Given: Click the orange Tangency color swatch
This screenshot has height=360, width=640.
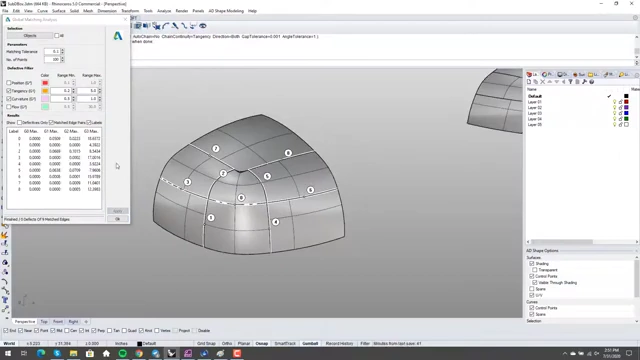Looking at the screenshot, I should point(45,91).
